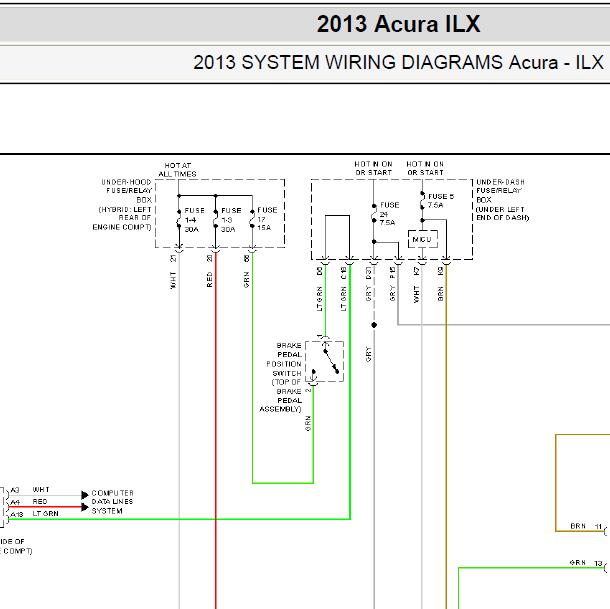Click "HOT IN ON OR START" above Fuse 24
This screenshot has width=610, height=609.
(x=373, y=168)
